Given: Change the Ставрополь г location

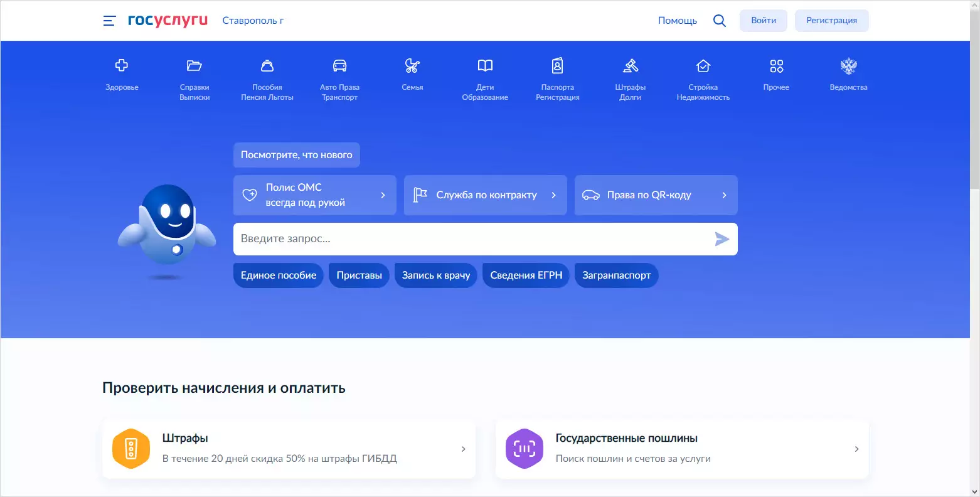Looking at the screenshot, I should coord(253,21).
